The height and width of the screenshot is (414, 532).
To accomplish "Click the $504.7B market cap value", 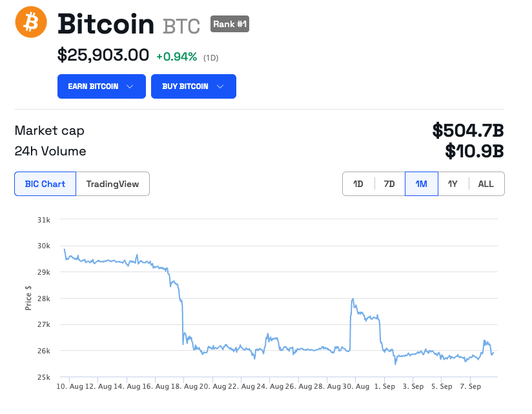I will (468, 130).
